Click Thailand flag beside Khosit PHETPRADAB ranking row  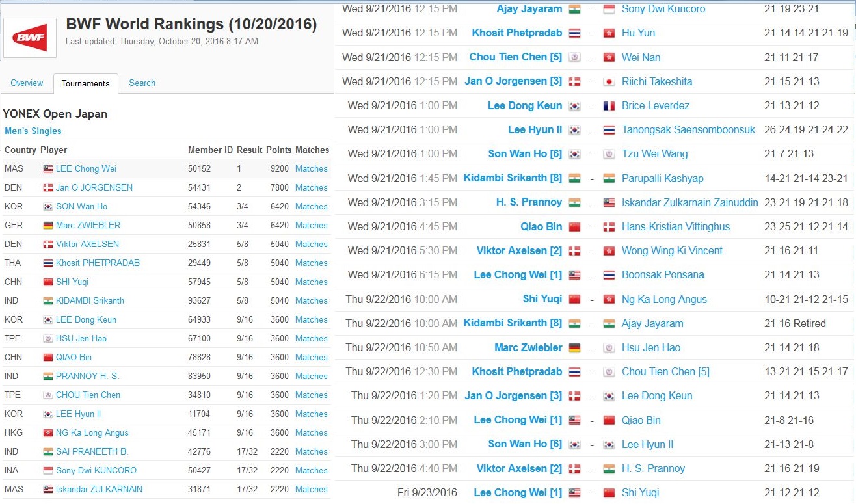47,263
